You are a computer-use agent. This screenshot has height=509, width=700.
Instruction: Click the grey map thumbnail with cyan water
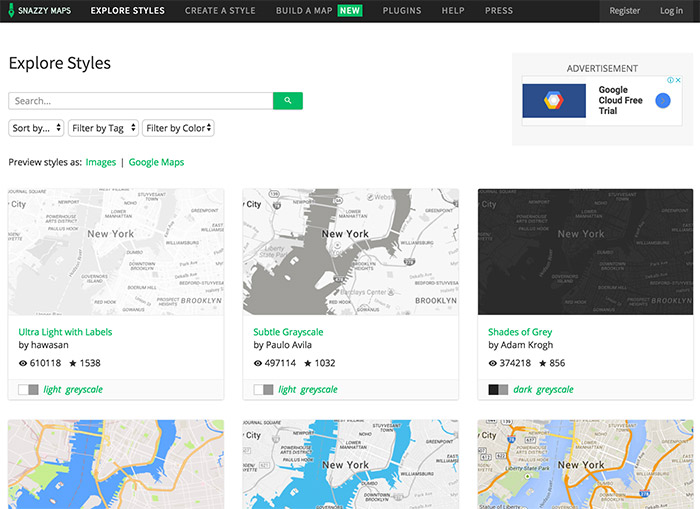350,464
